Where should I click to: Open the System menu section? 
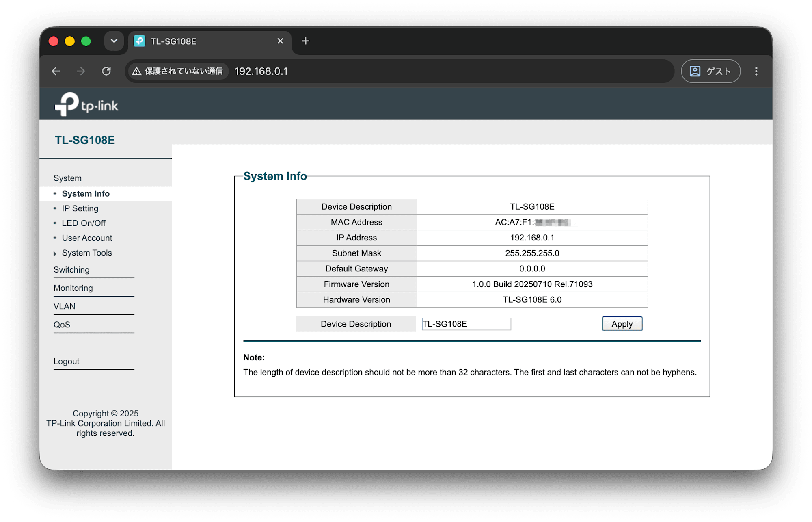point(67,178)
